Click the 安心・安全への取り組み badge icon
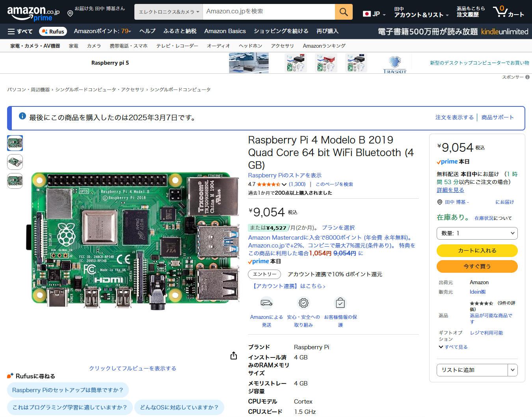The image size is (532, 417). (x=303, y=303)
